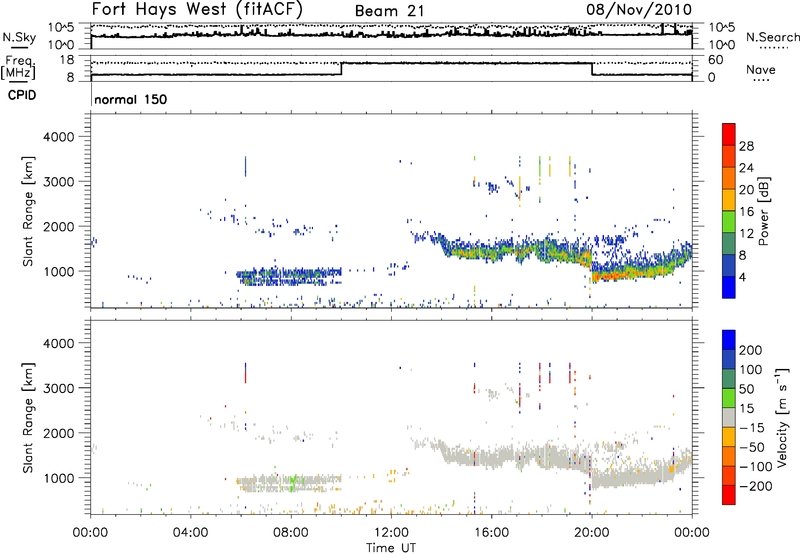Click the '60' Nave axis tick

(x=715, y=60)
